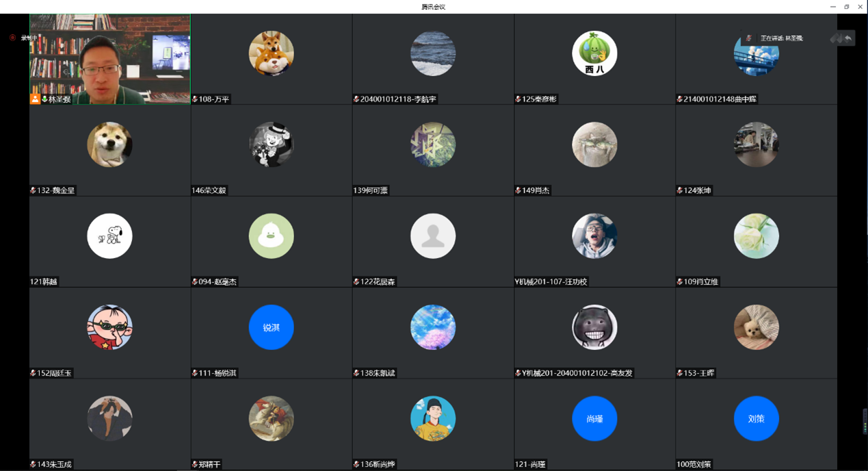Click the orange host badge beside 林圣强
Viewport: 868px width, 471px height.
(35, 99)
